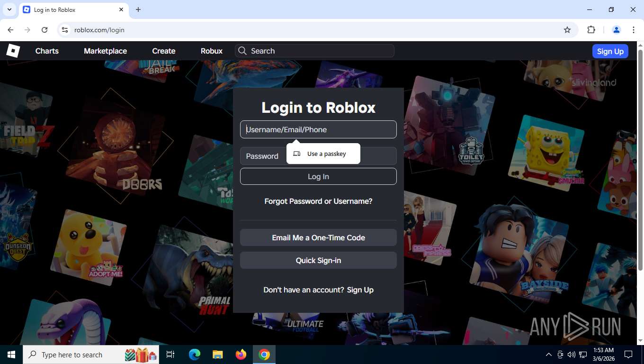
Task: Open volume control in system tray
Action: click(x=571, y=355)
